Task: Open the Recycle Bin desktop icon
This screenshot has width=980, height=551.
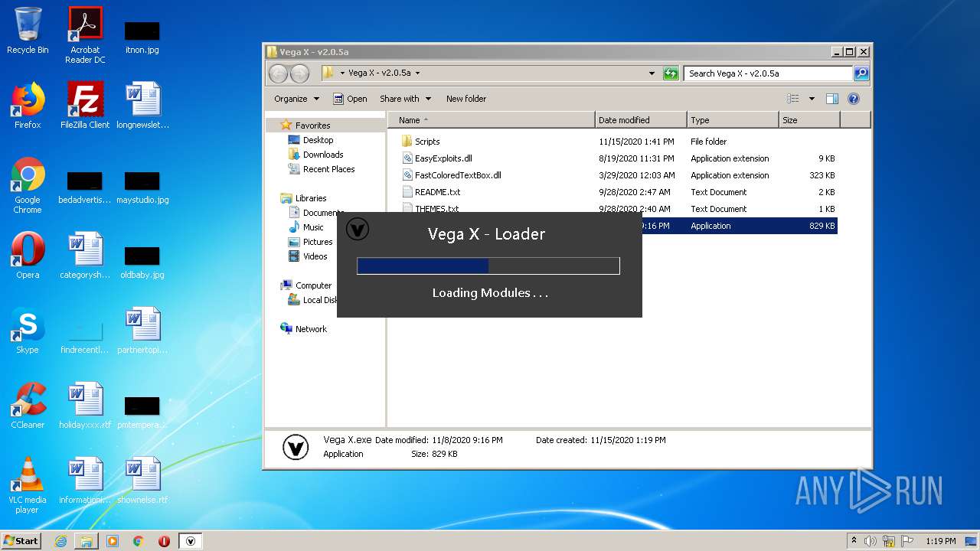Action: tap(28, 31)
